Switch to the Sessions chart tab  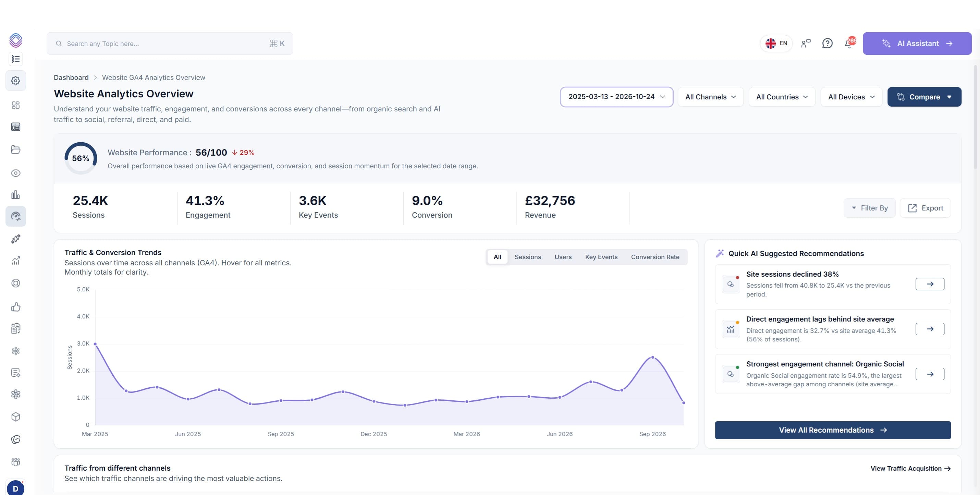(528, 257)
